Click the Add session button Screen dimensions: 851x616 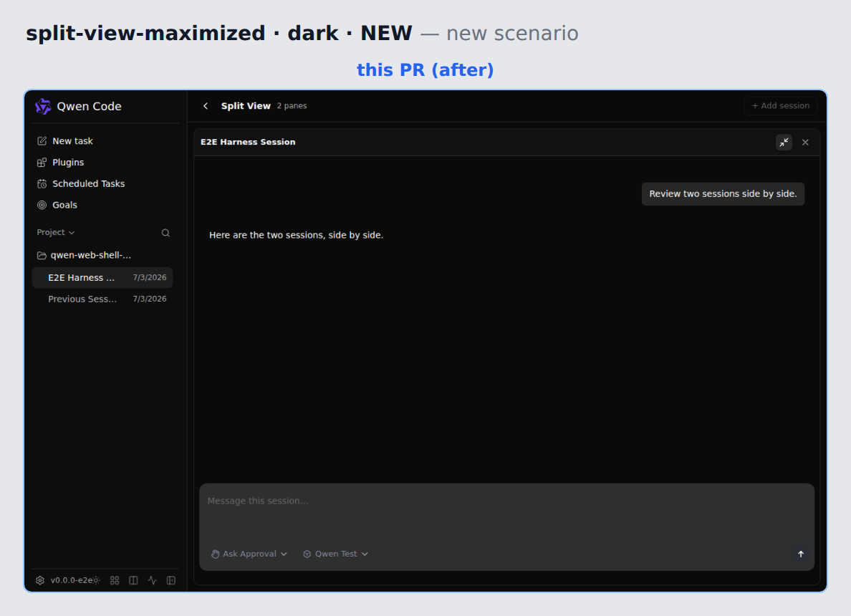tap(781, 106)
